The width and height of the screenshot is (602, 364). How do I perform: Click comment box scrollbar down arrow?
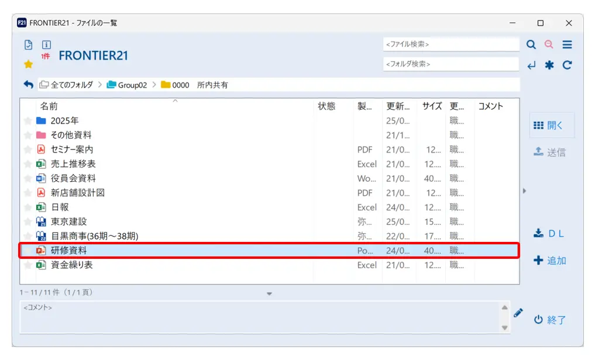[505, 328]
